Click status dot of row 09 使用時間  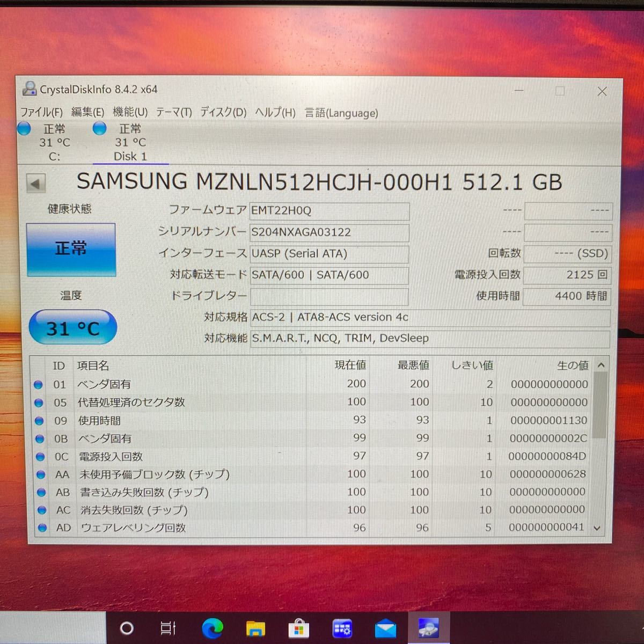tap(39, 421)
